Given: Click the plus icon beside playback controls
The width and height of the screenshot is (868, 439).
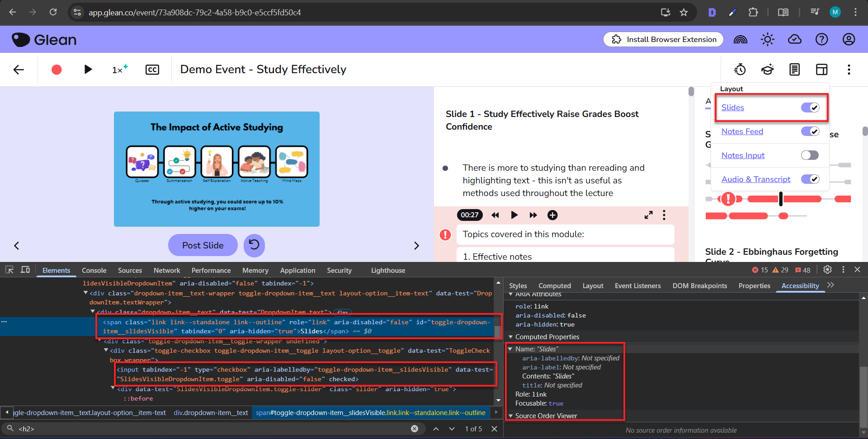Looking at the screenshot, I should click(552, 215).
